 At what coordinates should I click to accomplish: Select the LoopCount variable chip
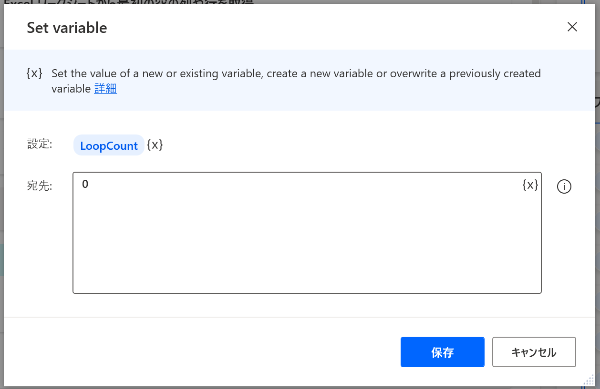(109, 145)
